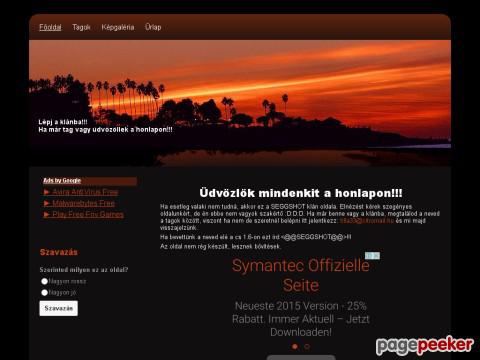This screenshot has height=360, width=480.
Task: Click the 'Szerinted milyen ez az oldal?' question
Action: pos(84,270)
